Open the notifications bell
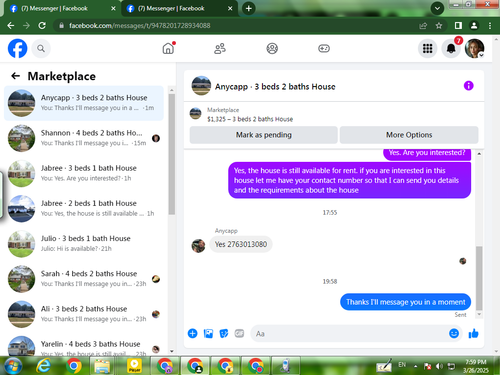This screenshot has height=375, width=500. tap(451, 49)
